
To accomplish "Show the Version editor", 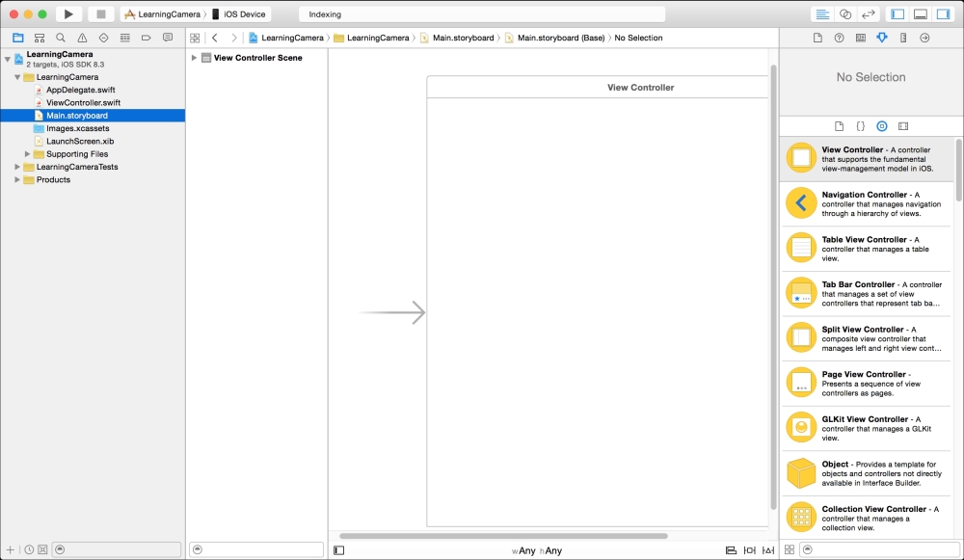I will [869, 14].
